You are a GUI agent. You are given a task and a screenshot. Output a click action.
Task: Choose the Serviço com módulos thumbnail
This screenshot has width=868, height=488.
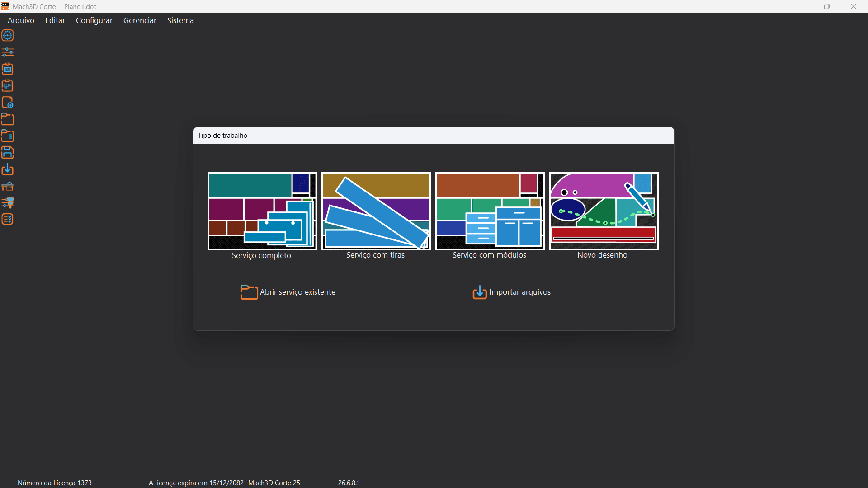[490, 211]
